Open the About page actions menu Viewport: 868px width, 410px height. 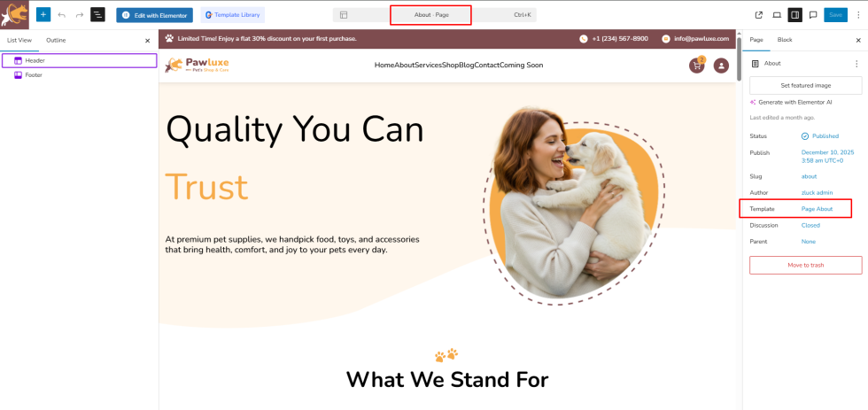857,64
